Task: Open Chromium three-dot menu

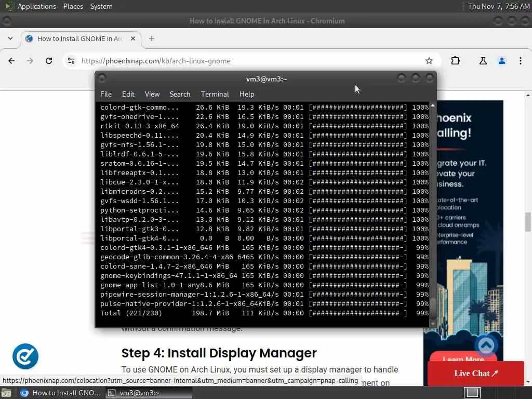Action: [521, 61]
